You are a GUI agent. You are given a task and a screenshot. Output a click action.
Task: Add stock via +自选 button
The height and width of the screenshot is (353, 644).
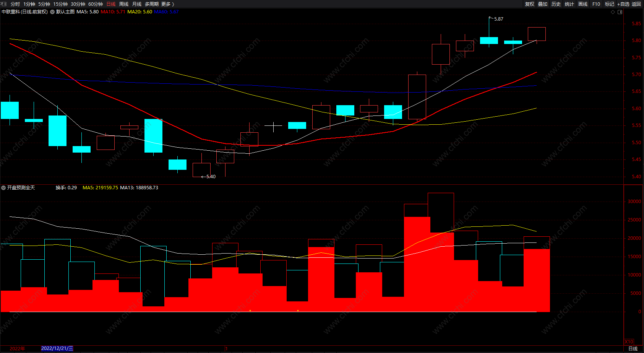(x=623, y=4)
